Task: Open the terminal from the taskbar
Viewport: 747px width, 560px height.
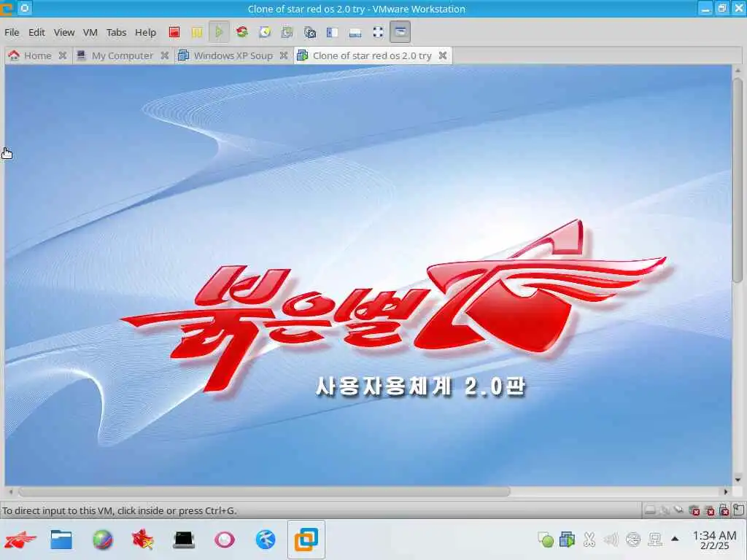Action: 184,540
